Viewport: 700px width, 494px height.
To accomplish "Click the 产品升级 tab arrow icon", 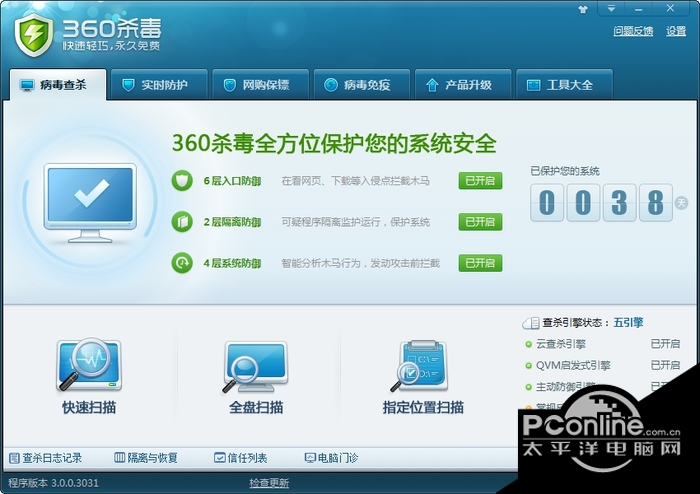I will click(x=432, y=85).
